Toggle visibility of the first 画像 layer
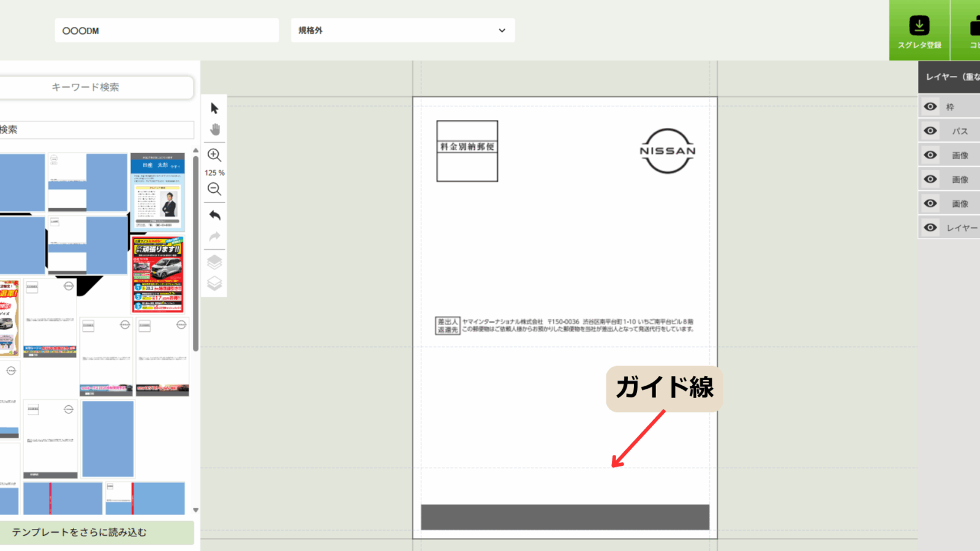 point(930,155)
